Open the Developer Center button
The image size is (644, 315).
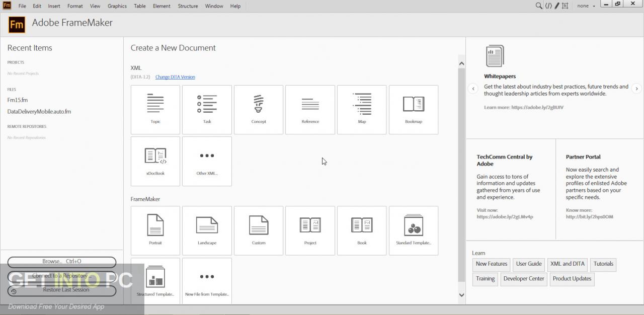click(524, 279)
